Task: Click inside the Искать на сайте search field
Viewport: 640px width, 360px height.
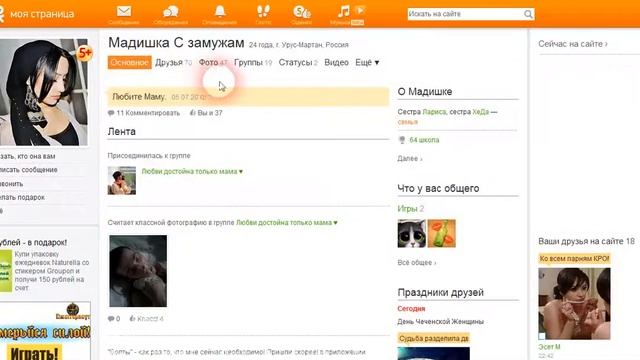Action: point(465,14)
